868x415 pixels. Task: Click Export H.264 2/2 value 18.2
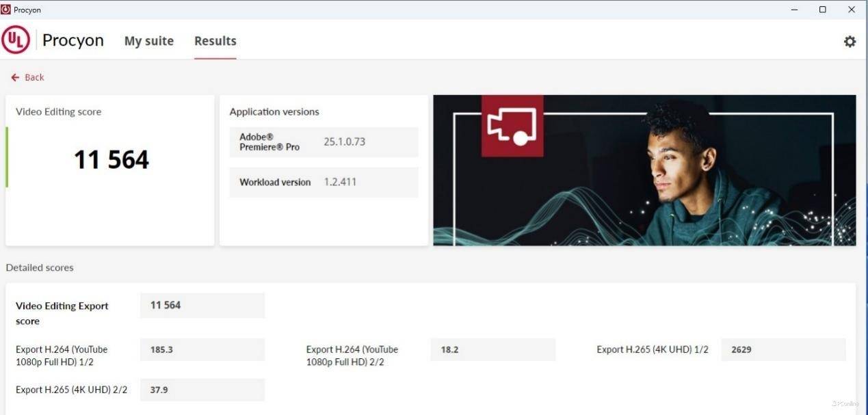493,349
